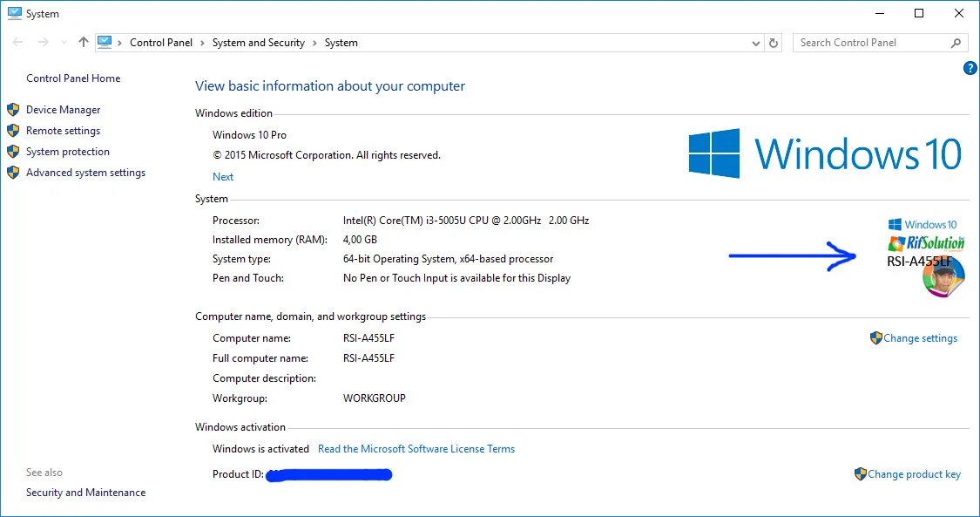Minimize the System window
This screenshot has width=980, height=517.
point(880,13)
